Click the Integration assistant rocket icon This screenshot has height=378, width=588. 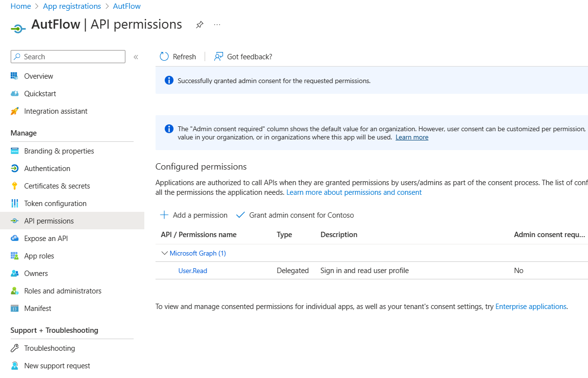[x=16, y=111]
